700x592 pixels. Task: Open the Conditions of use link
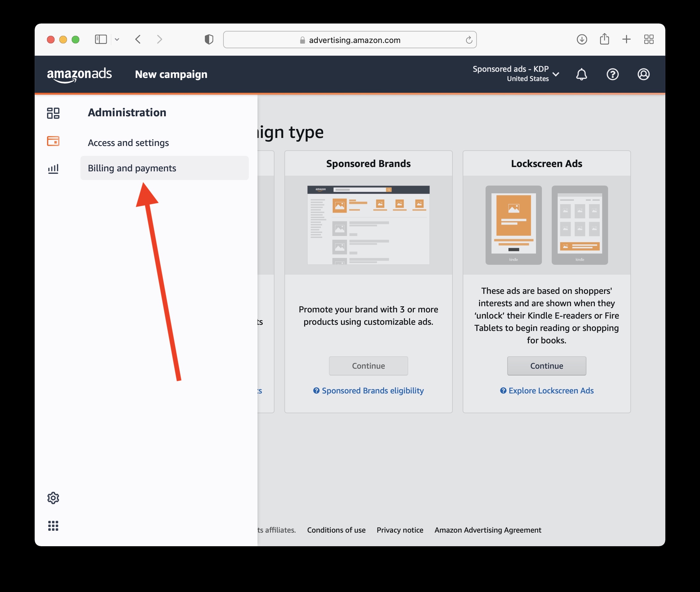pos(336,530)
